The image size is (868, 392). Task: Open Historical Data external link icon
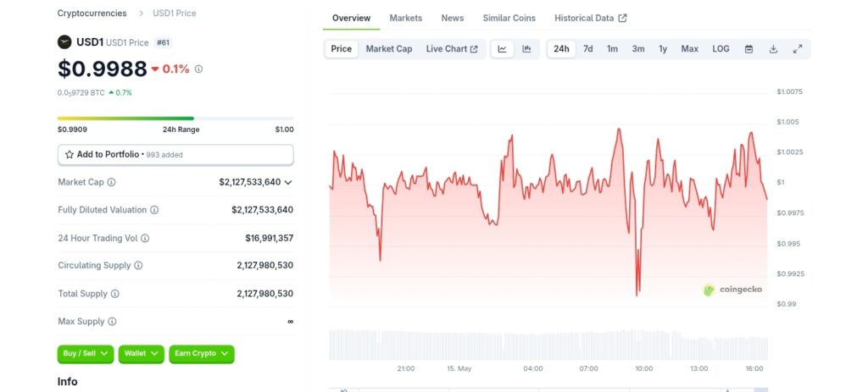click(623, 18)
